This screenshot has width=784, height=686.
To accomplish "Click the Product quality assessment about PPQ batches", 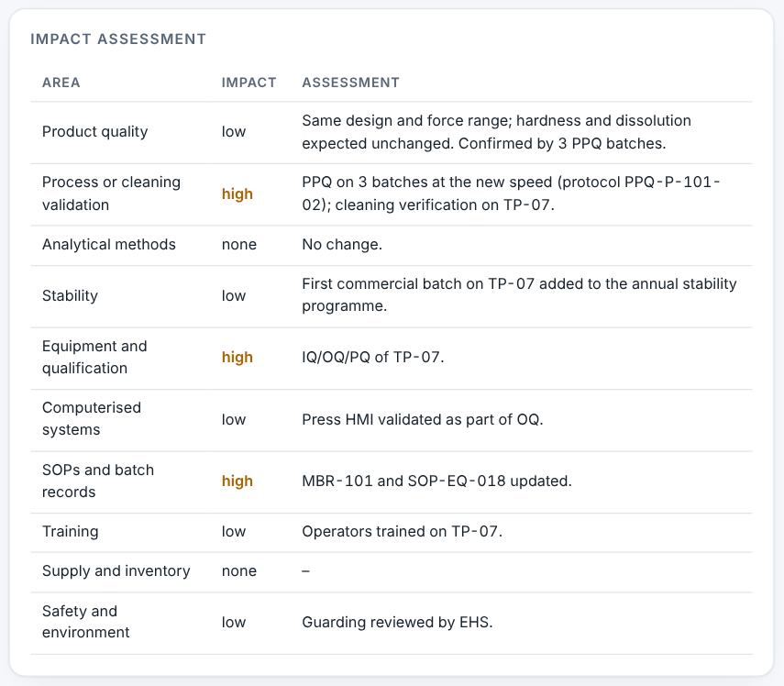I will pyautogui.click(x=496, y=132).
